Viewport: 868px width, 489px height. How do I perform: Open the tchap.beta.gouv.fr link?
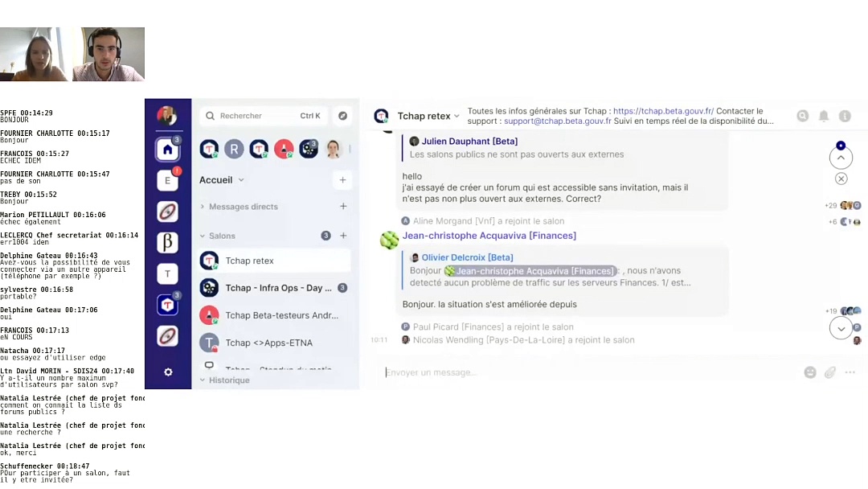point(663,111)
